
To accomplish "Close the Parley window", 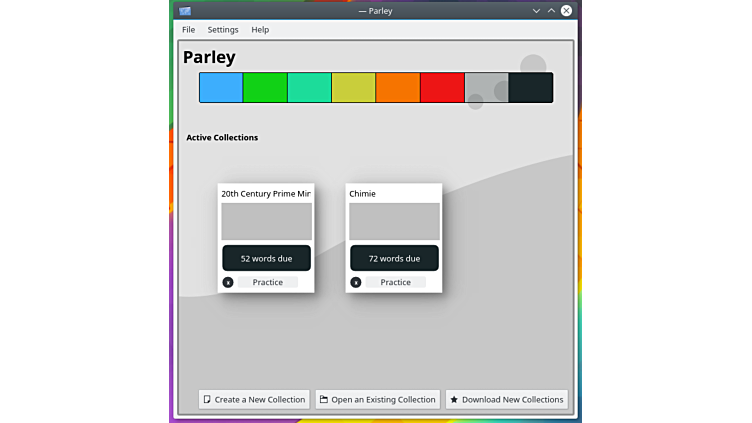I will (567, 11).
